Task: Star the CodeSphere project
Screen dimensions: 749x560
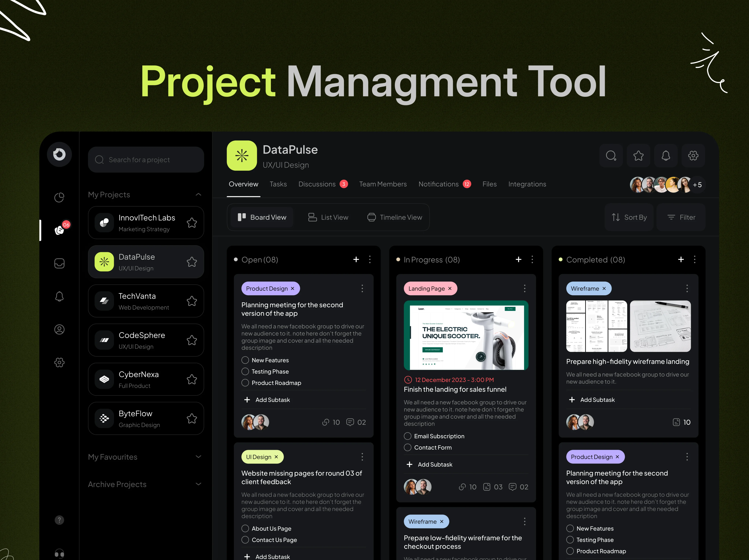Action: [192, 340]
